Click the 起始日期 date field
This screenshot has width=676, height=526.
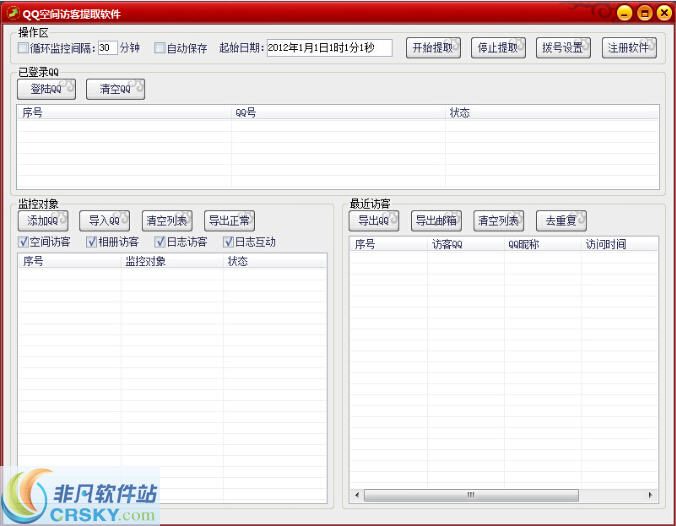pos(329,47)
